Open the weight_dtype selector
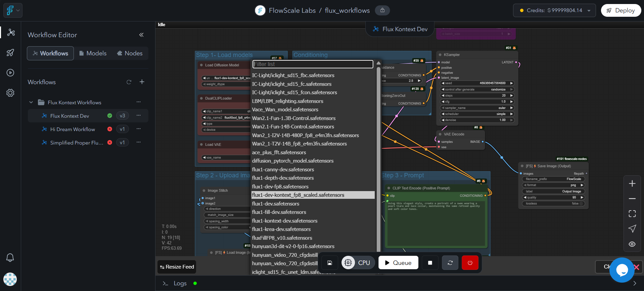Image resolution: width=644 pixels, height=291 pixels. [226, 84]
